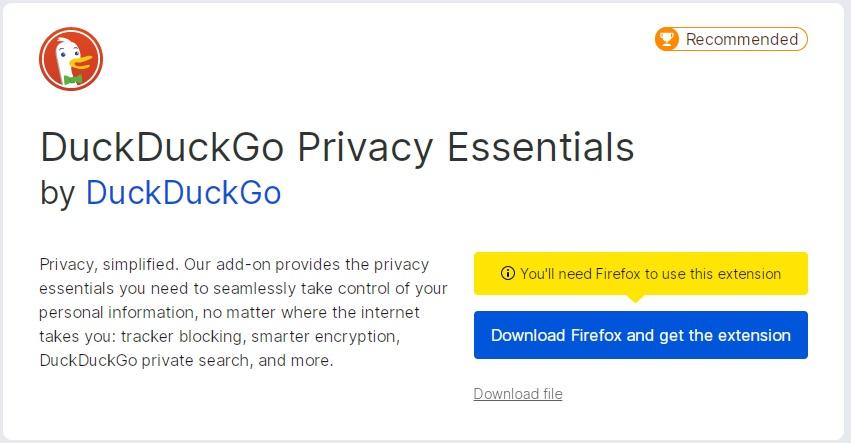Screen dimensions: 851x443
Task: Click the orange trophy icon
Action: (x=666, y=39)
